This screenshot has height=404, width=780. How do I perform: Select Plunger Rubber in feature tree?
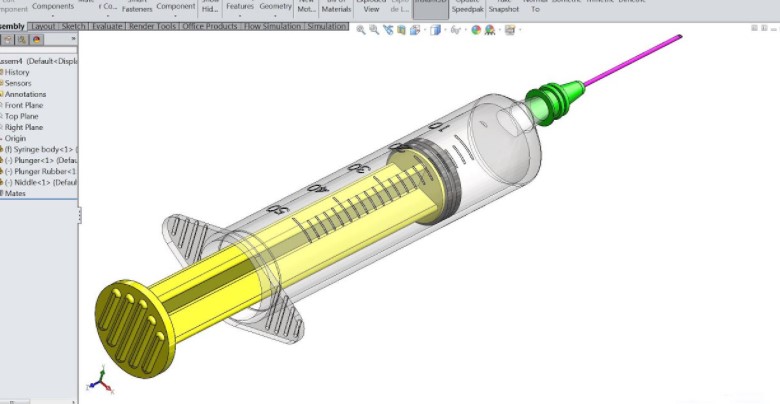point(40,171)
